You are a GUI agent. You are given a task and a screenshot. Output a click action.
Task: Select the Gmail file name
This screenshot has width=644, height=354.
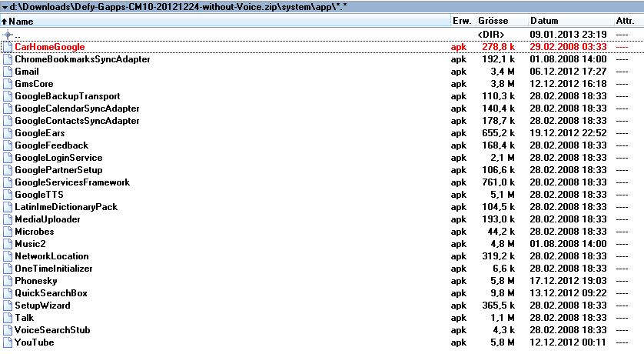(x=27, y=72)
